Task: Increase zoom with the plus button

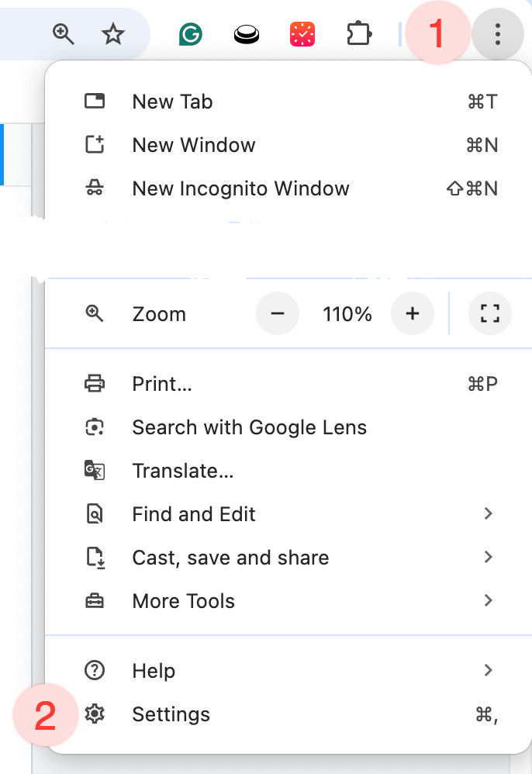Action: click(x=413, y=314)
